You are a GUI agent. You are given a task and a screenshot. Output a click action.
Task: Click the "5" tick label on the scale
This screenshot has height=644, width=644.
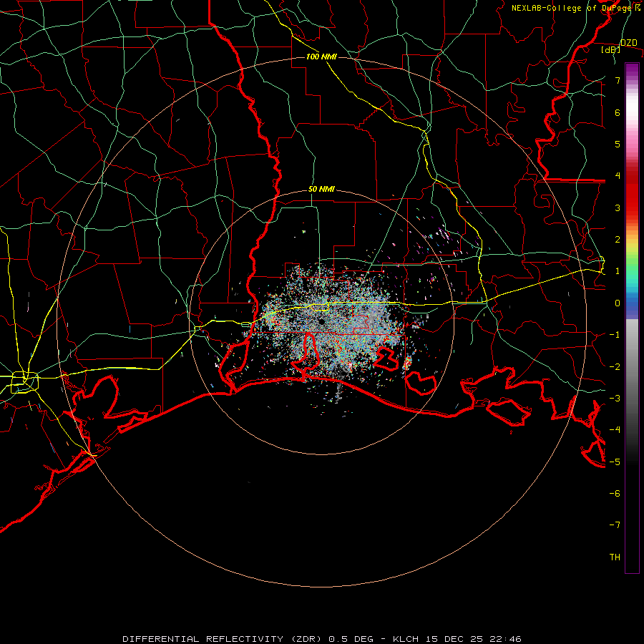[618, 144]
